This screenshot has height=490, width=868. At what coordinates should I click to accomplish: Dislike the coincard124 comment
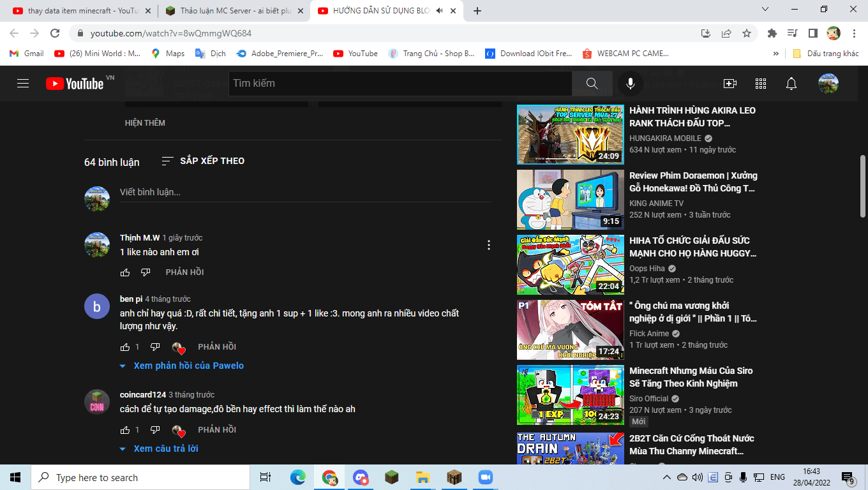[x=155, y=430]
